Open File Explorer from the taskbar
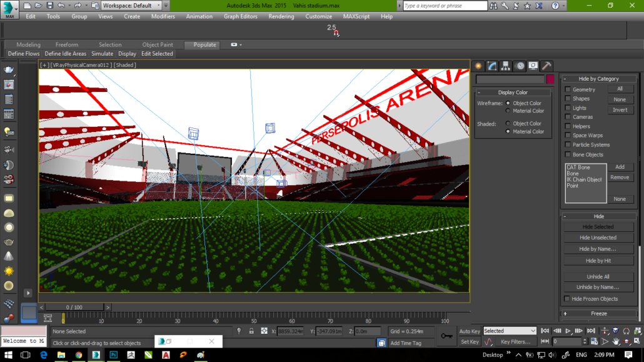644x362 pixels. click(x=61, y=354)
